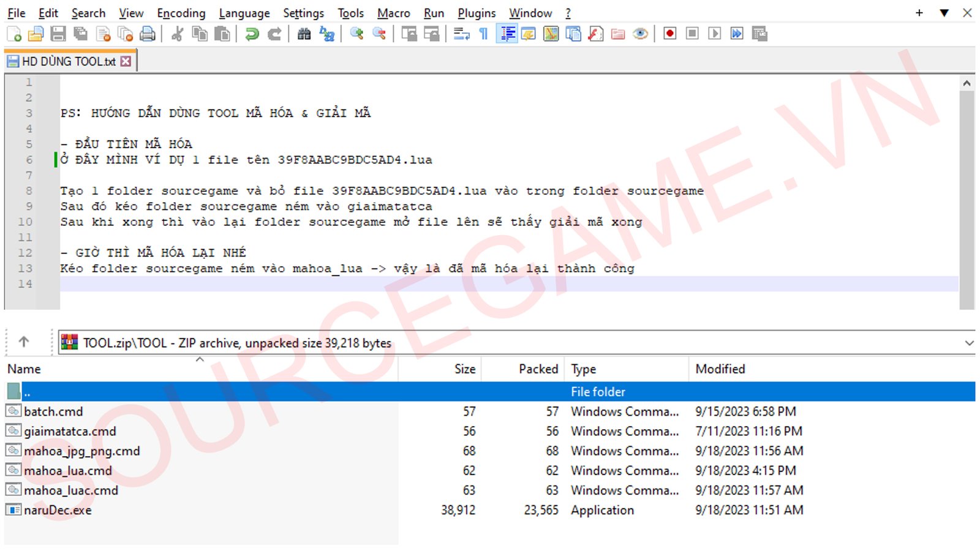Image resolution: width=980 pixels, height=551 pixels.
Task: Toggle Show All Characters pilcrow button
Action: coord(484,34)
